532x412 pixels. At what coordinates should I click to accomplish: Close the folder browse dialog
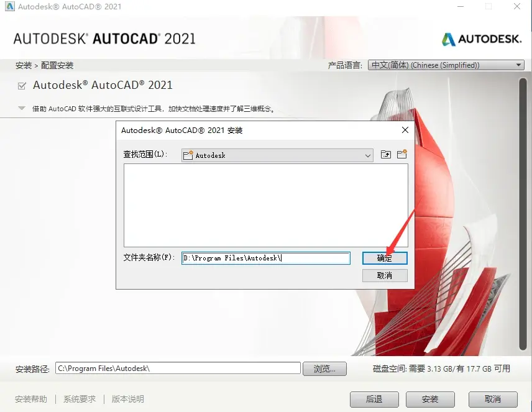pyautogui.click(x=405, y=130)
